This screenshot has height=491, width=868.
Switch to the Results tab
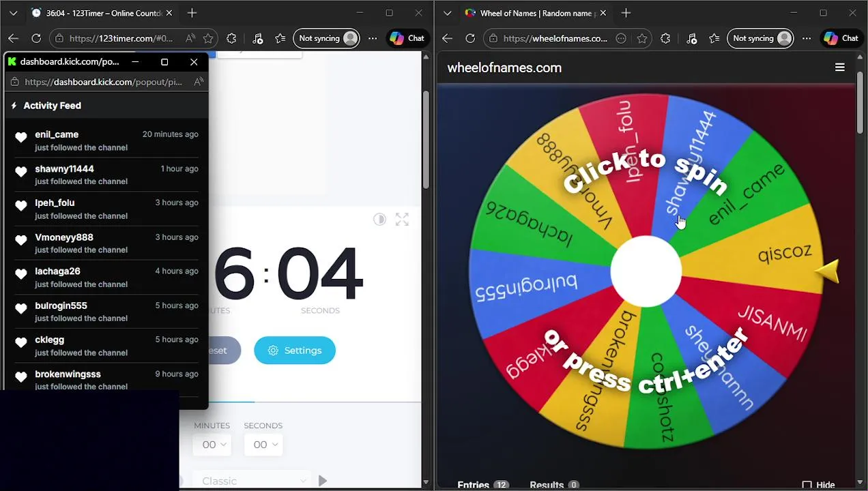click(x=554, y=484)
